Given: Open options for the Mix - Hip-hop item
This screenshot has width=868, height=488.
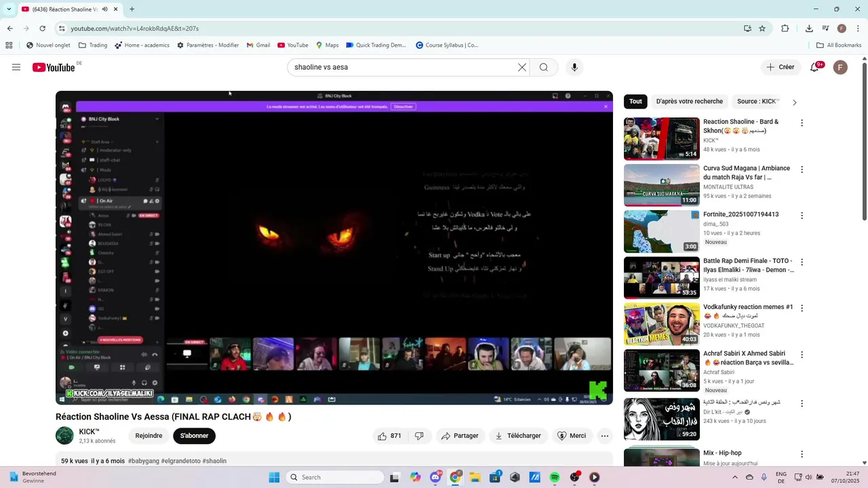Looking at the screenshot, I should (x=802, y=454).
